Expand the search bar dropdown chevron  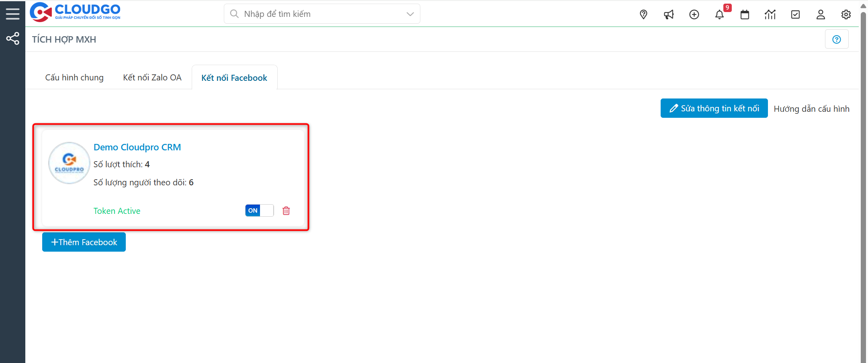pyautogui.click(x=410, y=14)
